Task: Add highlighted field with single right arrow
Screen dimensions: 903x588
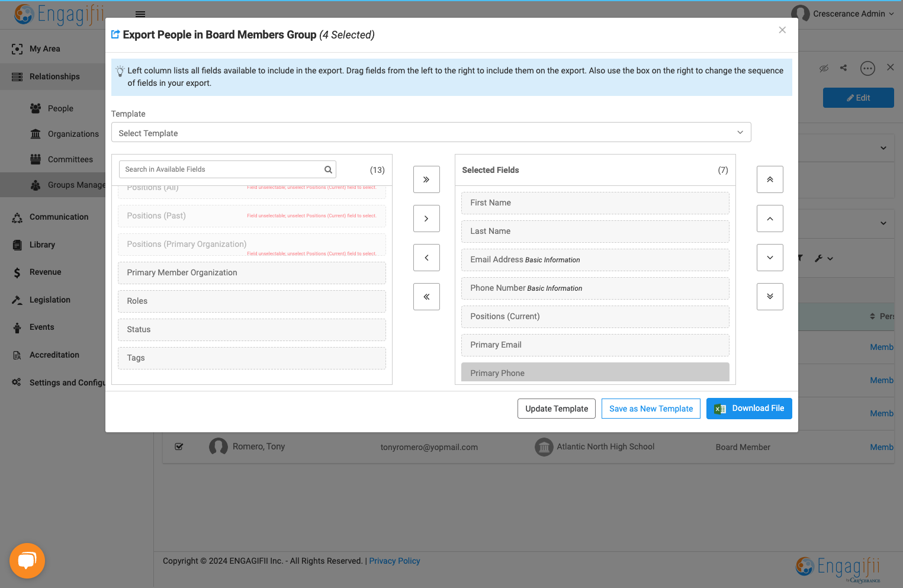Action: pos(426,219)
